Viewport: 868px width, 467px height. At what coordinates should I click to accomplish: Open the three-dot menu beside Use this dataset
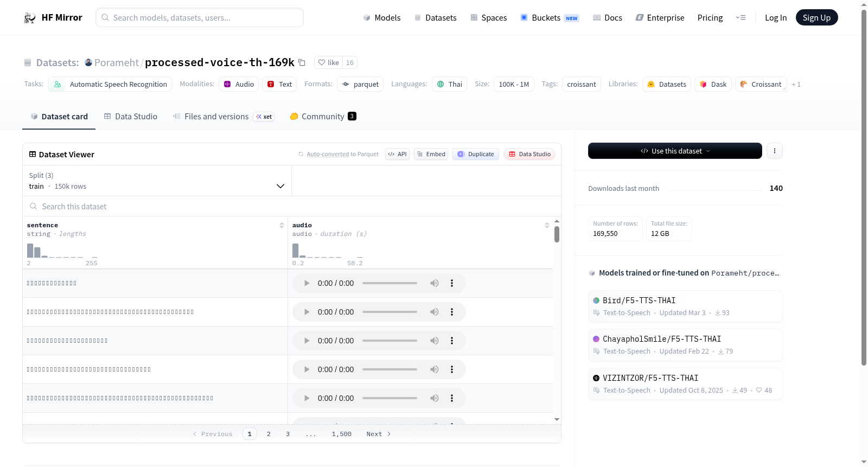(775, 151)
